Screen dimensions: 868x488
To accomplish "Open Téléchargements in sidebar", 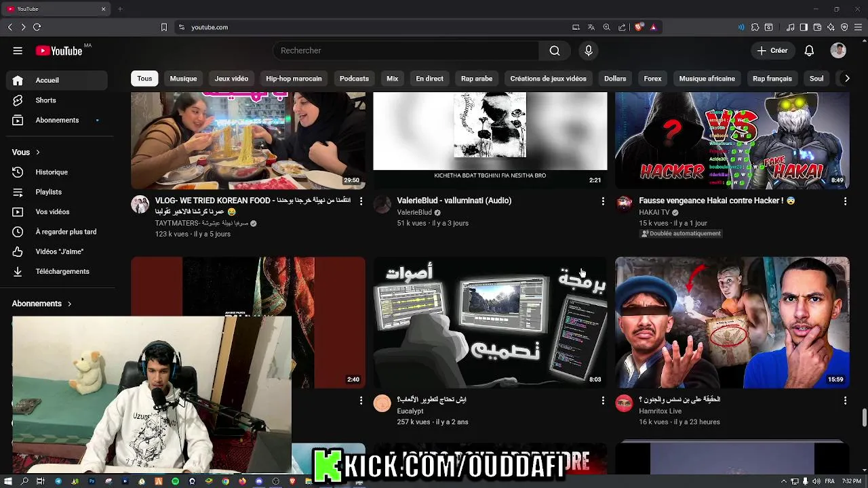I will tap(57, 271).
